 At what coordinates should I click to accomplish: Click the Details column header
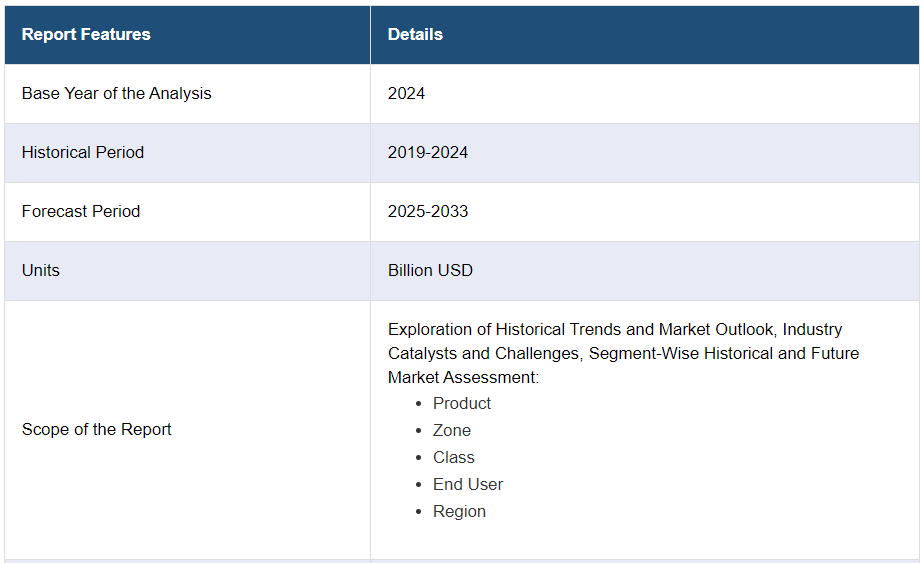pyautogui.click(x=415, y=34)
